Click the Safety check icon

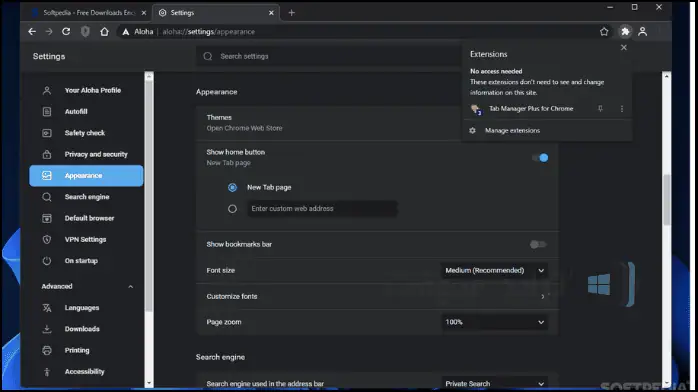[x=47, y=133]
